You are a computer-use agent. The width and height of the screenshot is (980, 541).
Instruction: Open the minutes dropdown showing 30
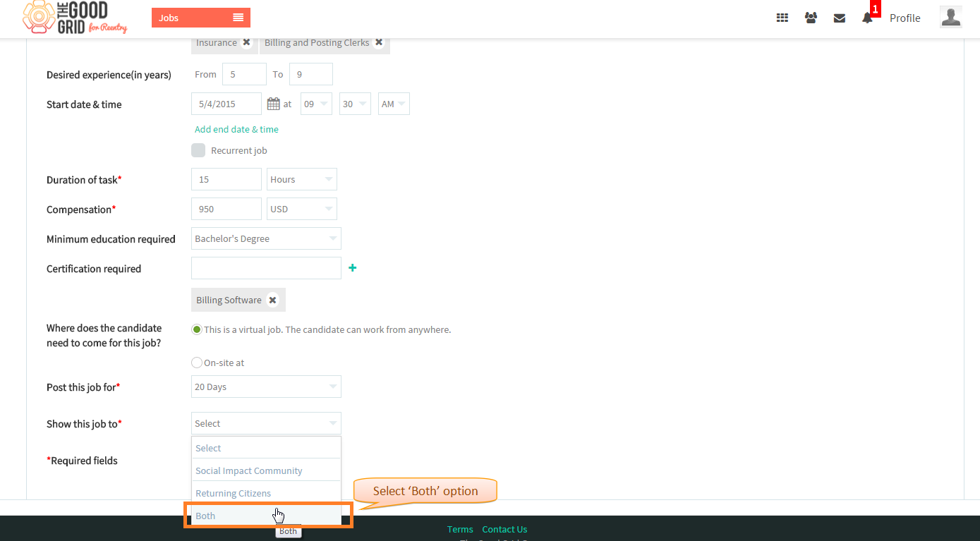[x=355, y=104]
